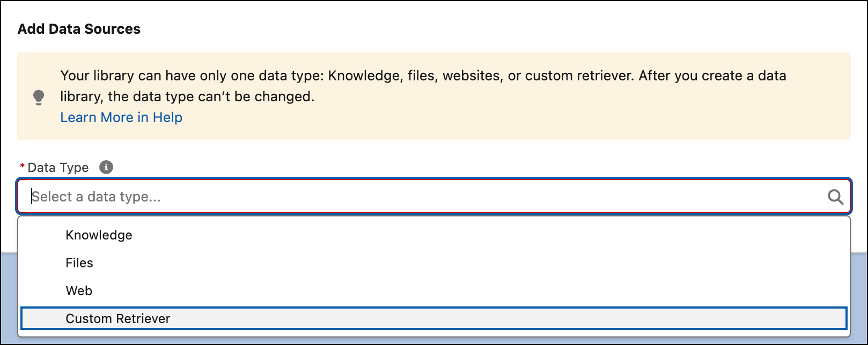Click the Data Type info icon
The width and height of the screenshot is (868, 345).
[106, 167]
